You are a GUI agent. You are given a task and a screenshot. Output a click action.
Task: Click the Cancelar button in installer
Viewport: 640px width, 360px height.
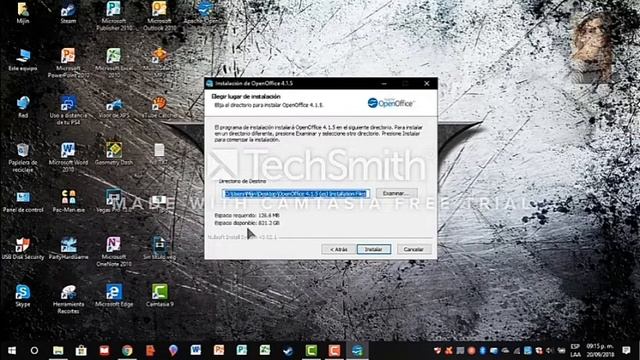[413, 249]
